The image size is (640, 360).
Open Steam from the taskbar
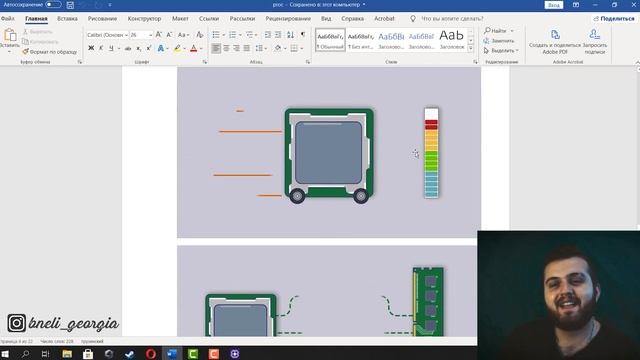point(130,354)
